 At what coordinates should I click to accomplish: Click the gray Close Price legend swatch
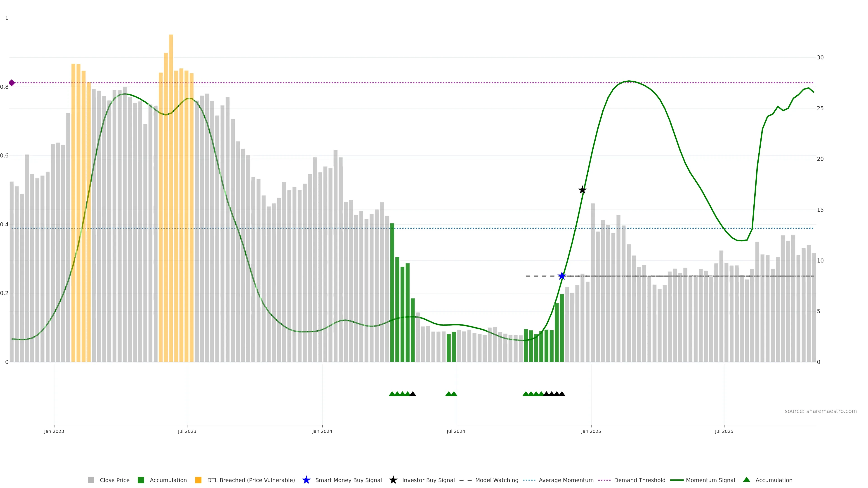tap(91, 480)
